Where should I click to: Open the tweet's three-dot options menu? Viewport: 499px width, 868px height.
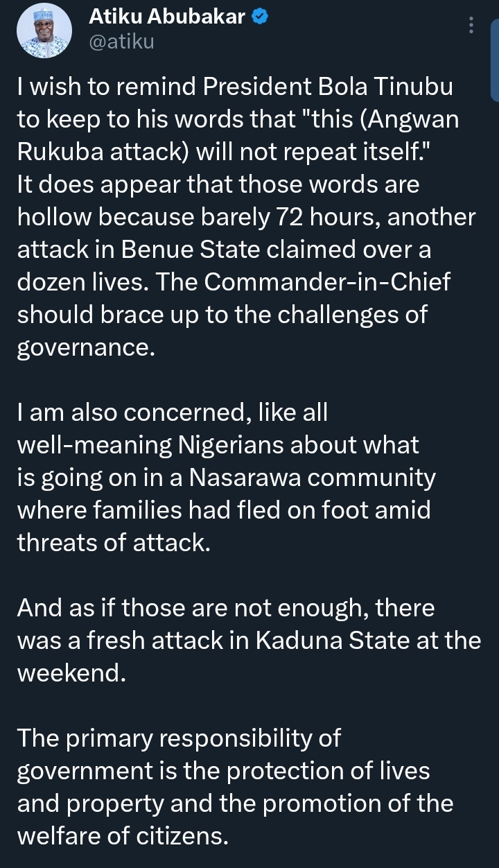click(x=471, y=26)
